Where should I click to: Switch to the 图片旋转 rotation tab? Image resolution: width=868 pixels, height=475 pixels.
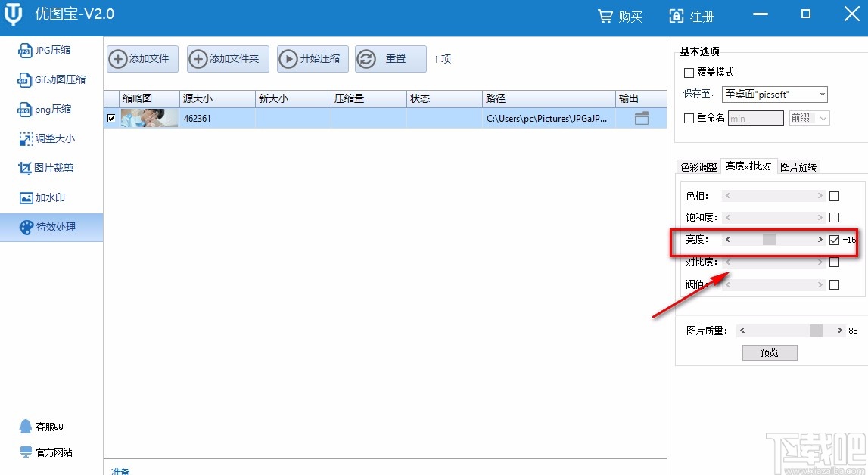(798, 166)
